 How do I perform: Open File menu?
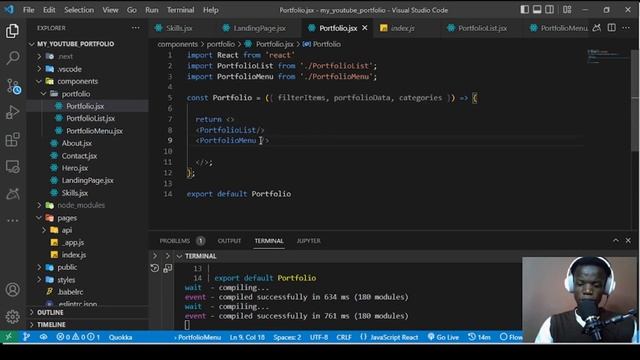29,10
